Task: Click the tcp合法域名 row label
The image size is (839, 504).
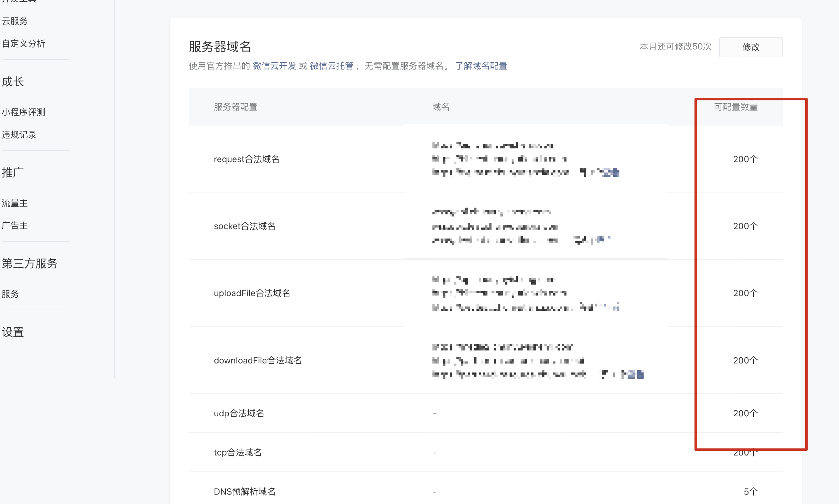Action: [x=238, y=452]
